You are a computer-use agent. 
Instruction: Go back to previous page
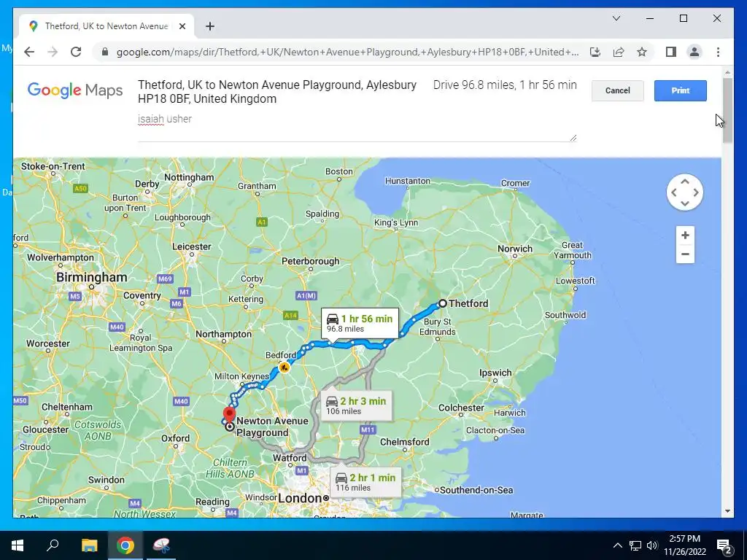pos(29,52)
